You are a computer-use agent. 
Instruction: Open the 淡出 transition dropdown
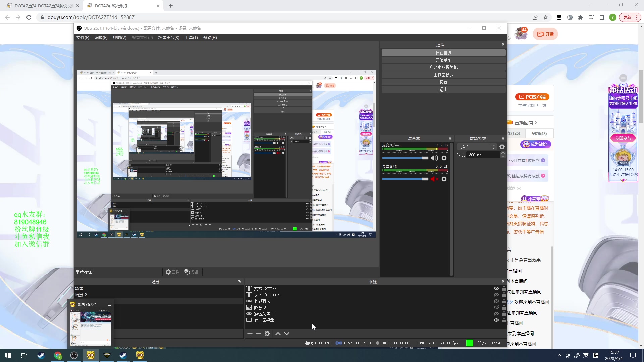pos(477,147)
